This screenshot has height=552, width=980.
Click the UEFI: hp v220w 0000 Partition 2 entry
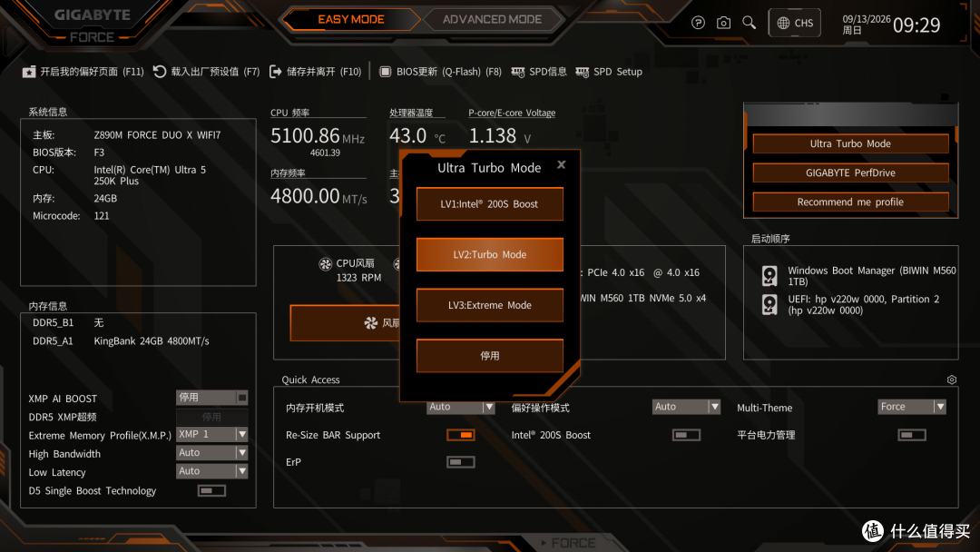pyautogui.click(x=863, y=304)
